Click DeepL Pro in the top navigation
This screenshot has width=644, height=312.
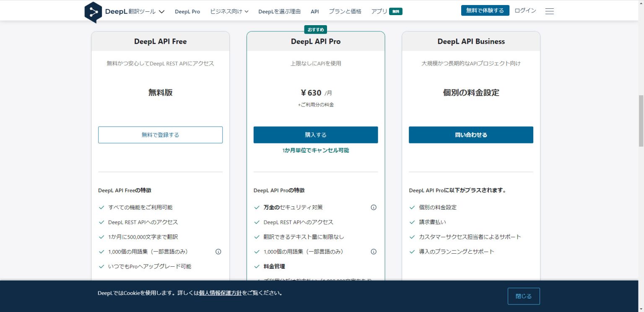pos(187,12)
